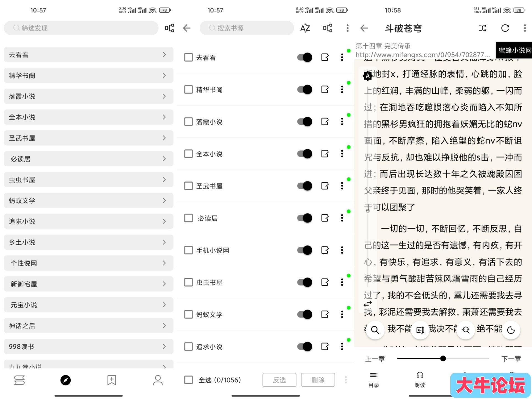Tap the refresh icon in reader header
This screenshot has height=399, width=532.
pyautogui.click(x=505, y=28)
